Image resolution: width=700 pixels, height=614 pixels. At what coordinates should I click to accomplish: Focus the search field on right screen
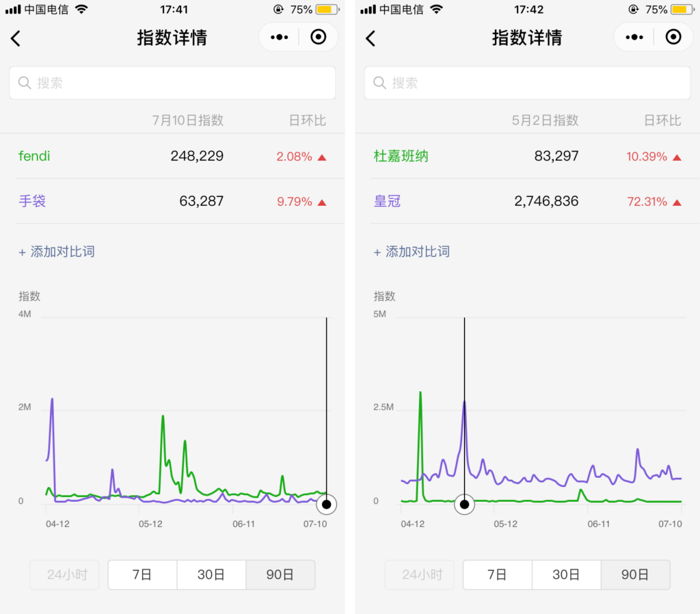click(527, 83)
